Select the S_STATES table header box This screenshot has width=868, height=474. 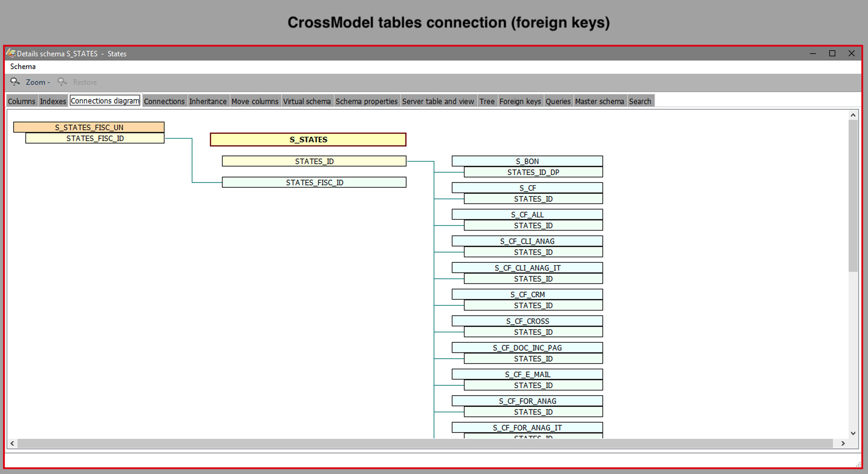coord(308,140)
